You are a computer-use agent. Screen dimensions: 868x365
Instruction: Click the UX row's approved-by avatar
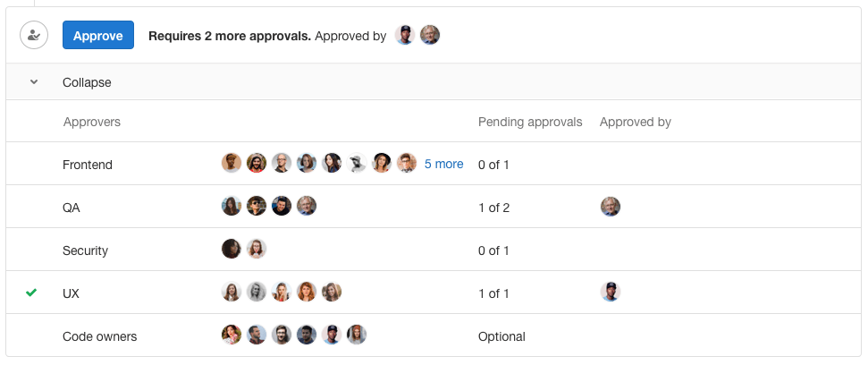point(611,293)
